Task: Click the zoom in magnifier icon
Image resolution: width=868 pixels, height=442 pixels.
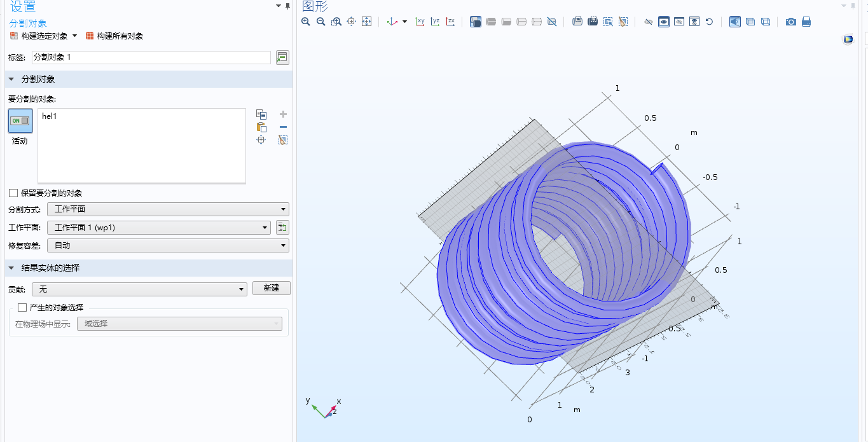Action: [x=306, y=22]
